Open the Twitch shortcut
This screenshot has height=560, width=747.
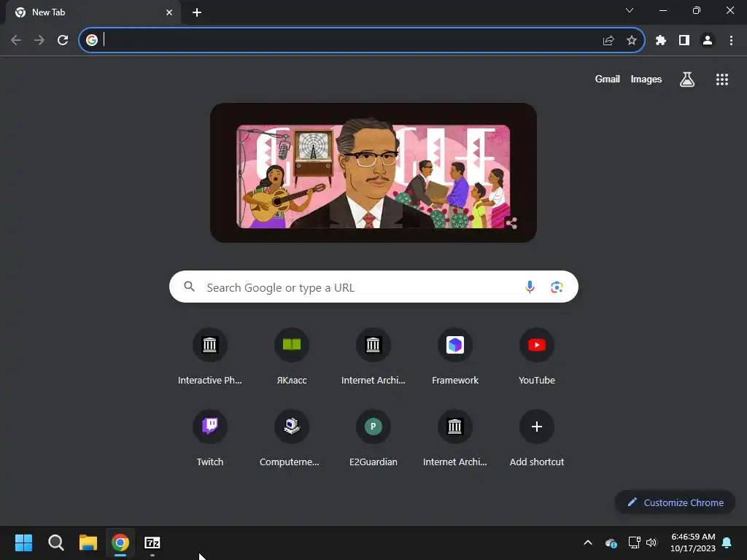tap(209, 437)
